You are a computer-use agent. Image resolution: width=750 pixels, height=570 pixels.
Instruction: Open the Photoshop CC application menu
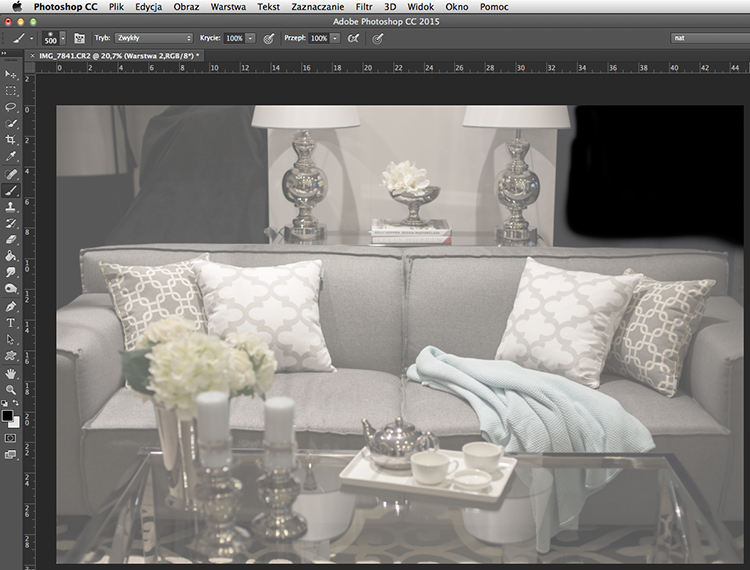[66, 7]
